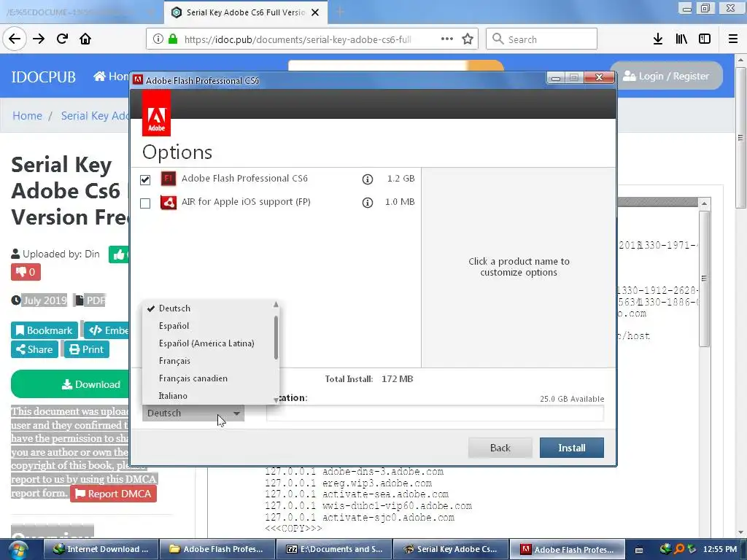The image size is (747, 560).
Task: Click the language list scrollbar thumb
Action: click(276, 338)
